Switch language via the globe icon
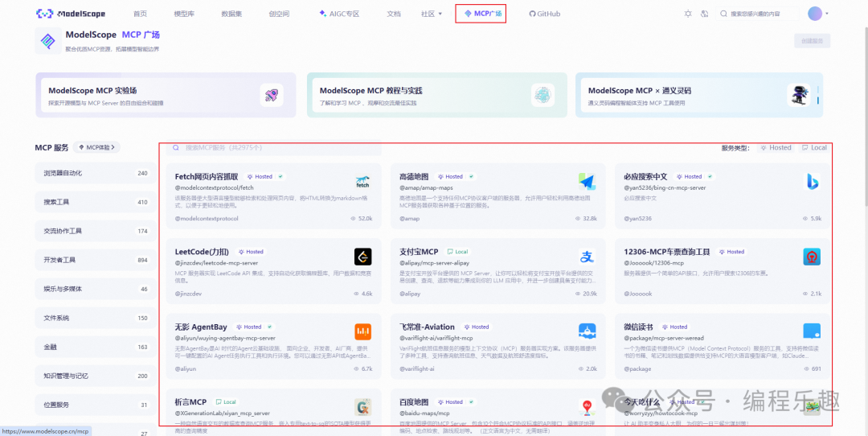The height and width of the screenshot is (436, 868). (705, 14)
